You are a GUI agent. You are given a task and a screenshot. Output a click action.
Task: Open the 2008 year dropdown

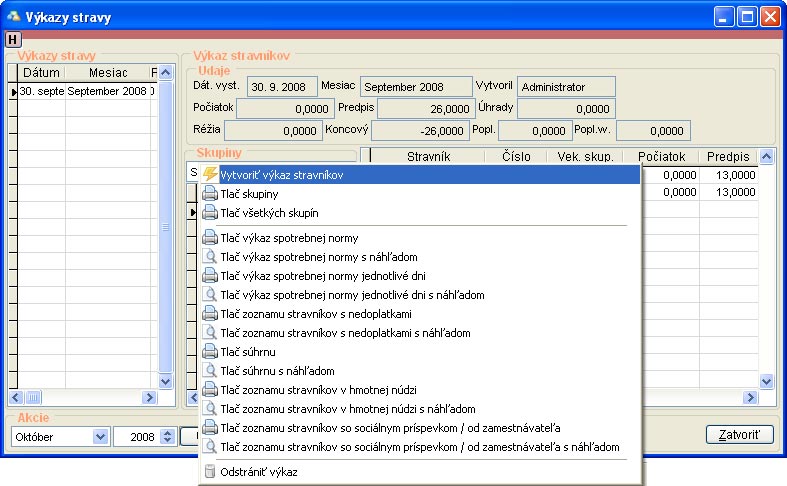pos(167,436)
